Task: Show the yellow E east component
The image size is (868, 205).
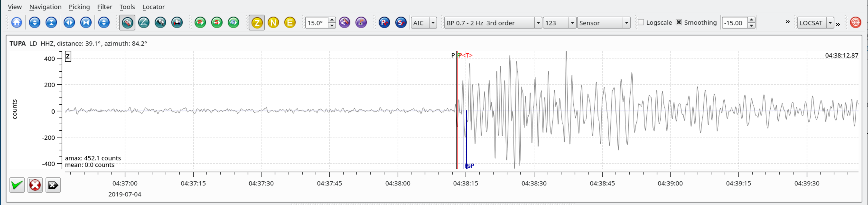Action: tap(290, 23)
